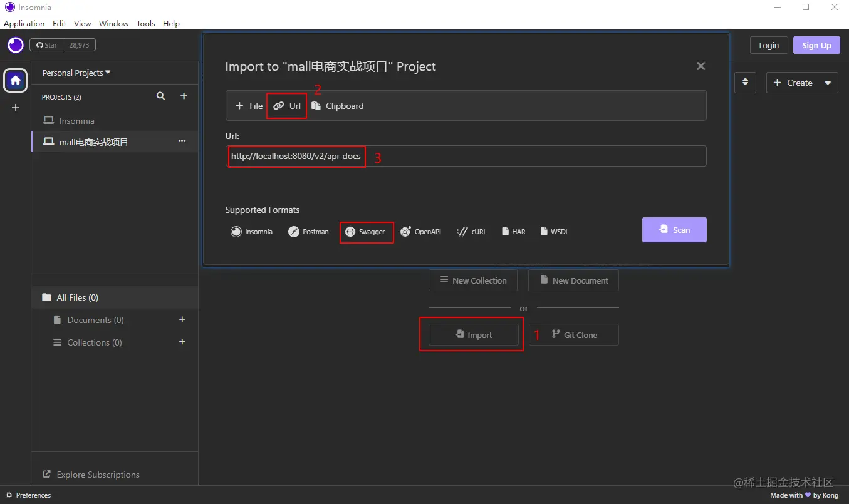Add new collection with plus icon
Image resolution: width=849 pixels, height=504 pixels.
182,342
